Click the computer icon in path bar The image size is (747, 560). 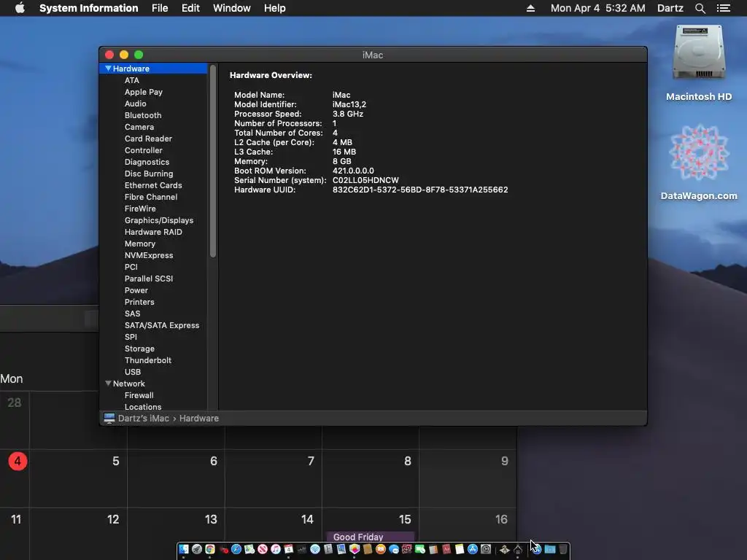[x=109, y=418]
